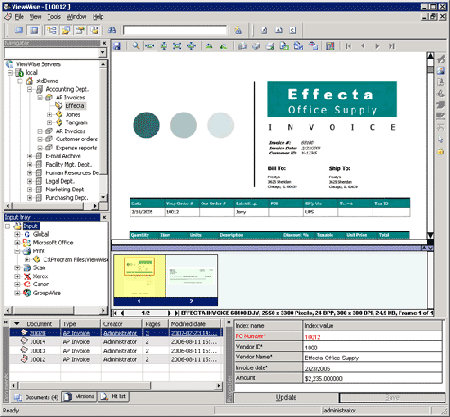This screenshot has height=417, width=450.
Task: Select the magnifier zoom tool
Action: coord(136,46)
